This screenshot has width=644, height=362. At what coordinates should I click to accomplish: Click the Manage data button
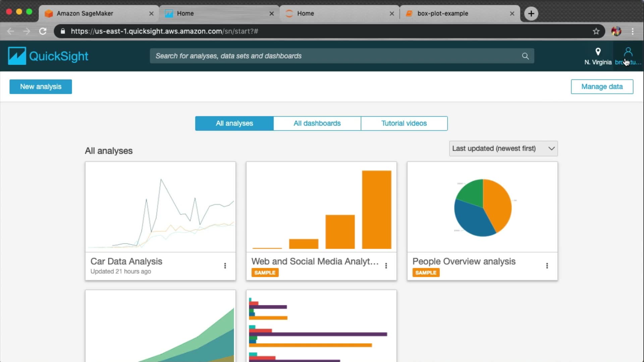point(602,86)
